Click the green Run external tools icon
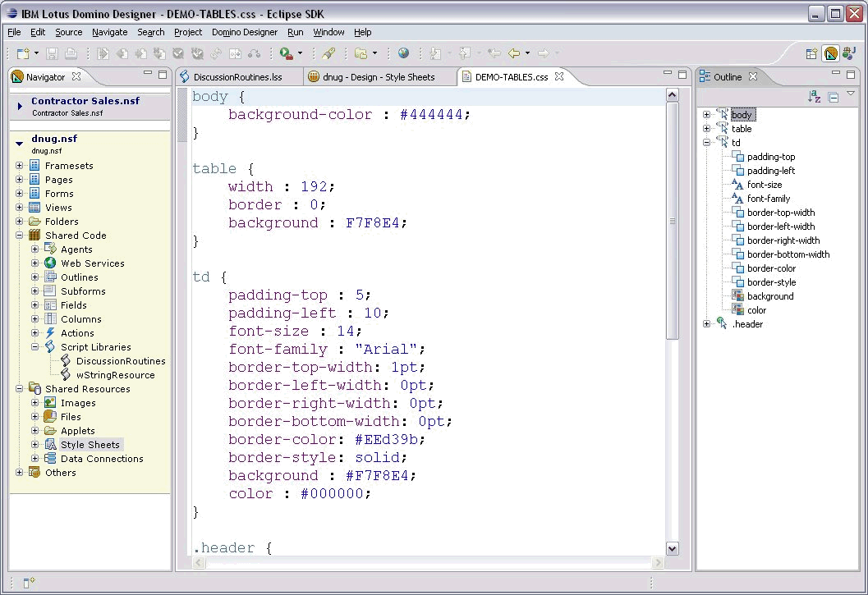The height and width of the screenshot is (595, 868). (x=286, y=53)
